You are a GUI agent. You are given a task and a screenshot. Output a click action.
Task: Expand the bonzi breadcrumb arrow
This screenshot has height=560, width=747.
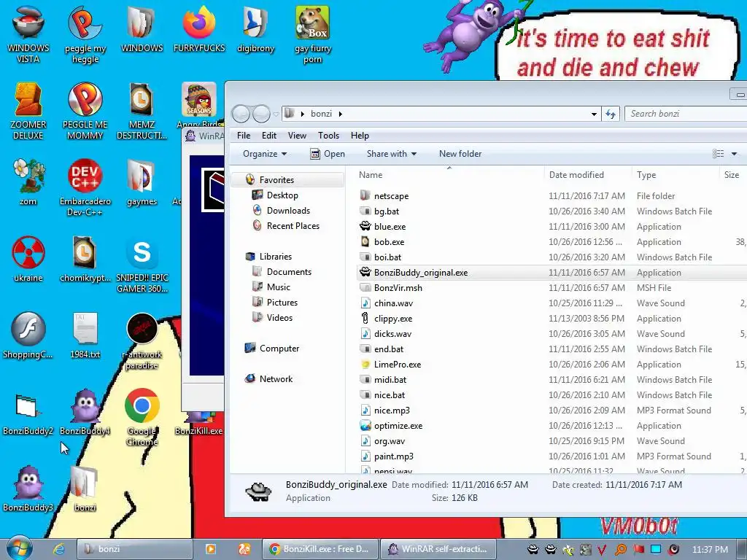pyautogui.click(x=340, y=114)
